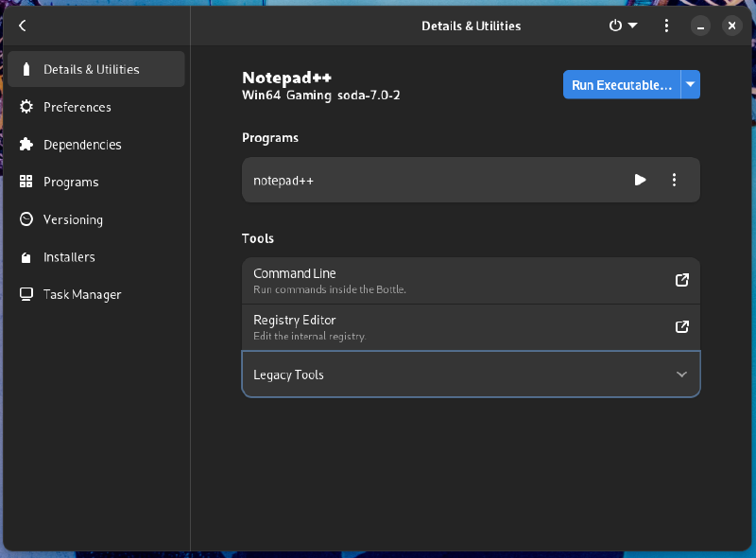Open the power options dropdown
This screenshot has height=558, width=756.
click(623, 26)
